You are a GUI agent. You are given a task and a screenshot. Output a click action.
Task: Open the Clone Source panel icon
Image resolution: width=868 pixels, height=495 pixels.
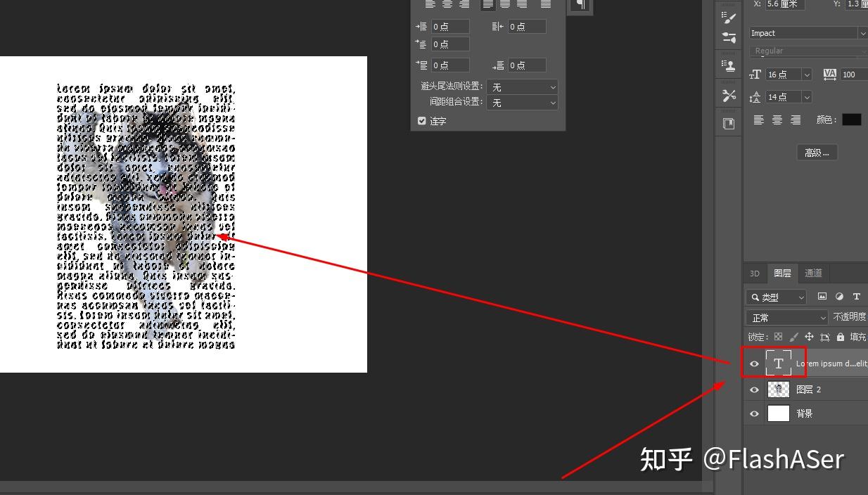click(728, 65)
